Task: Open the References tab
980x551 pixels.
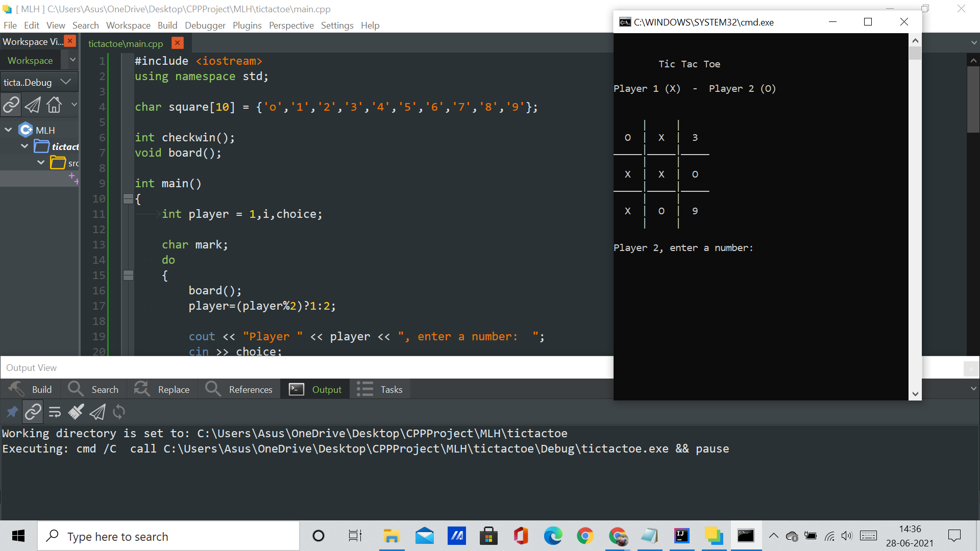Action: [239, 389]
